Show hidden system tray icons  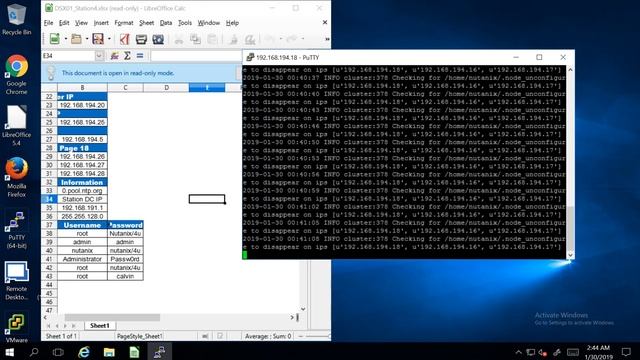pos(518,352)
